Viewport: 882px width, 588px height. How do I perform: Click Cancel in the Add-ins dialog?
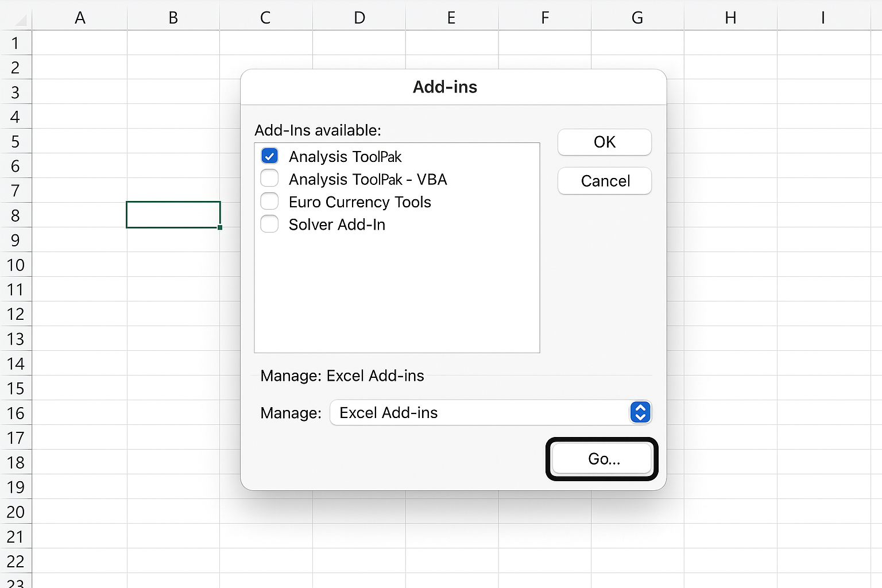pos(605,181)
